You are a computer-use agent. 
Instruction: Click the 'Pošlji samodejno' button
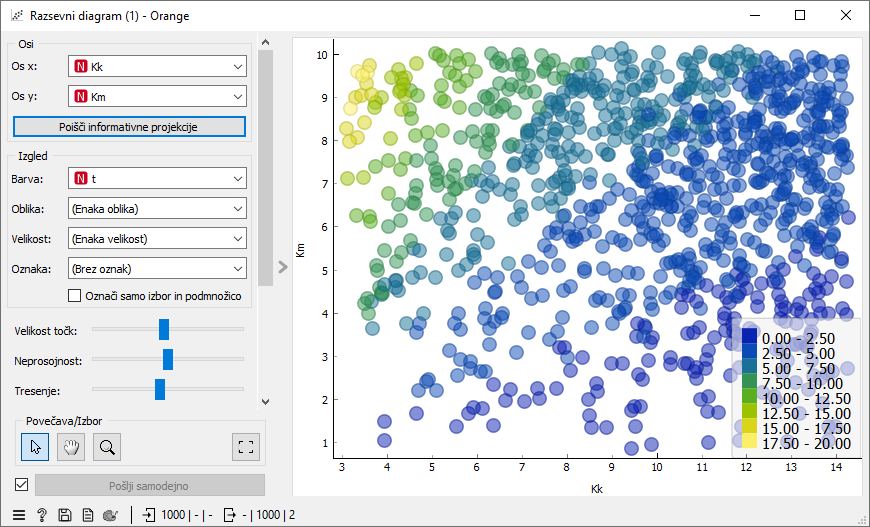point(149,485)
